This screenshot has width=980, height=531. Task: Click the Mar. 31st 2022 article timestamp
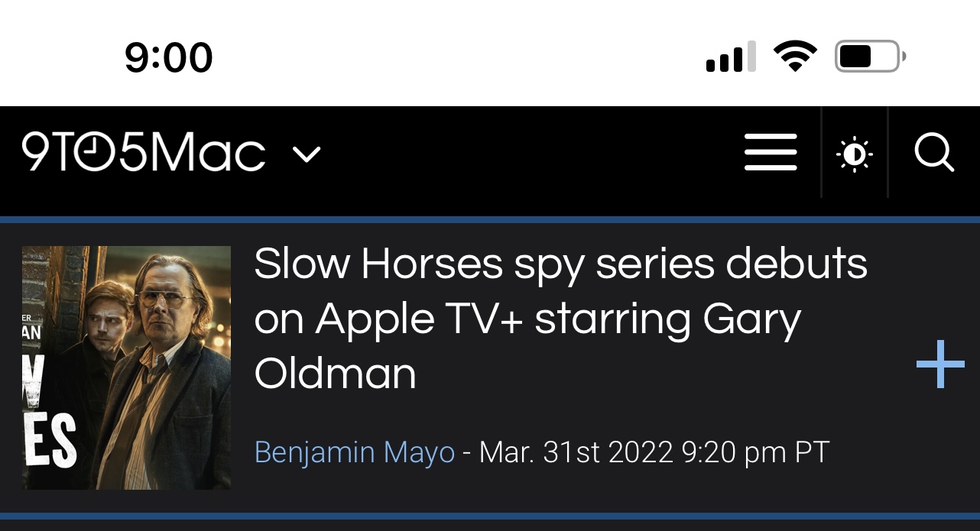(x=654, y=452)
